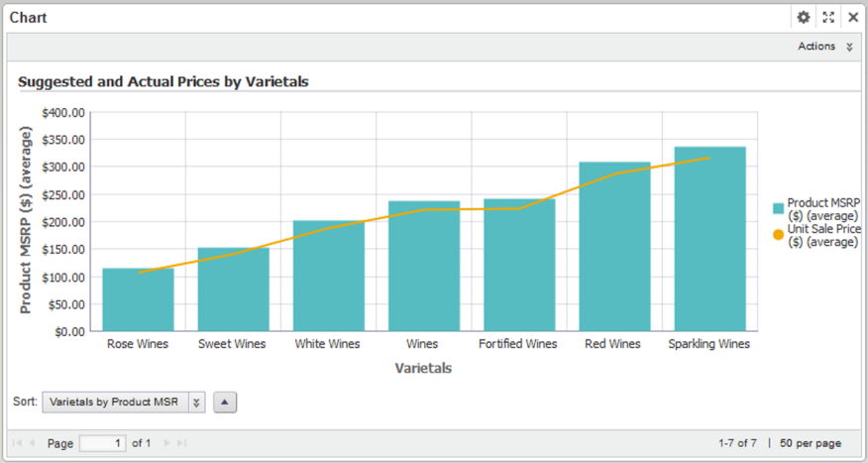Click the 'Product MSRP ($) (average)' legend label
Image resolution: width=868 pixels, height=463 pixels.
coord(823,209)
